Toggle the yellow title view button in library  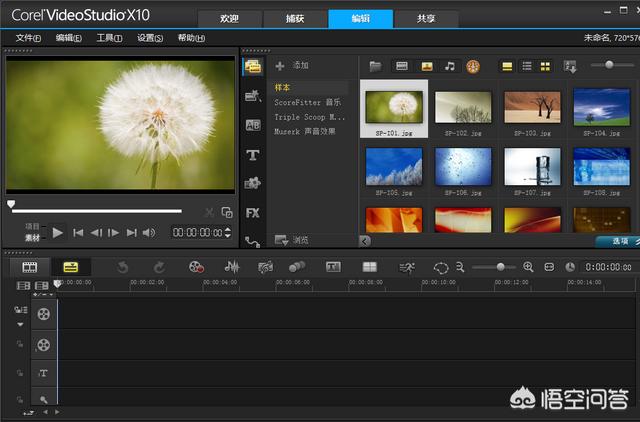507,66
